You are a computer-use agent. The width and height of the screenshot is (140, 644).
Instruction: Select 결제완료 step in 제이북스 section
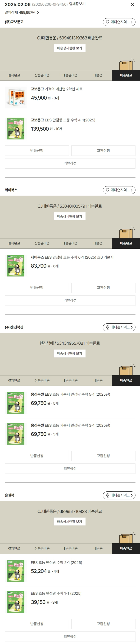[14, 243]
